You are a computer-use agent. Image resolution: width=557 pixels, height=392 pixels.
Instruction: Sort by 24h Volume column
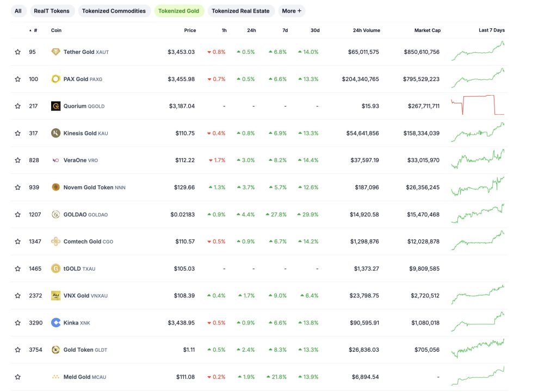(x=366, y=30)
